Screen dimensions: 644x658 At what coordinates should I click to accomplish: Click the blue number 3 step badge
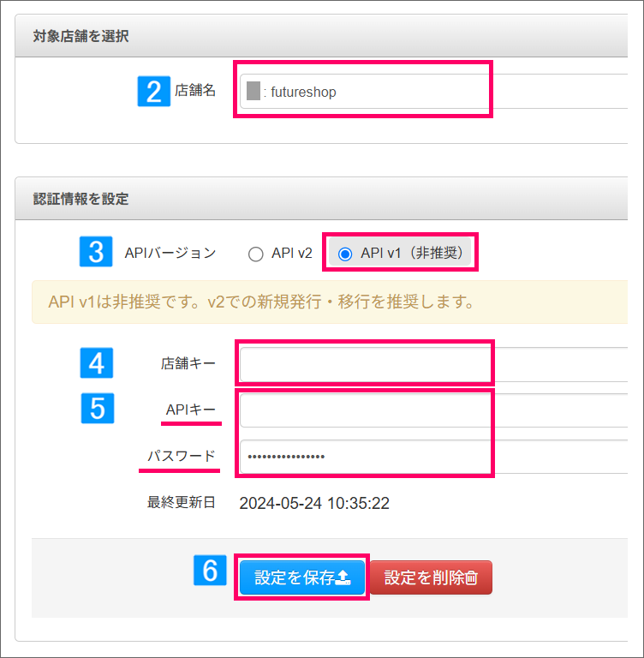click(x=96, y=251)
